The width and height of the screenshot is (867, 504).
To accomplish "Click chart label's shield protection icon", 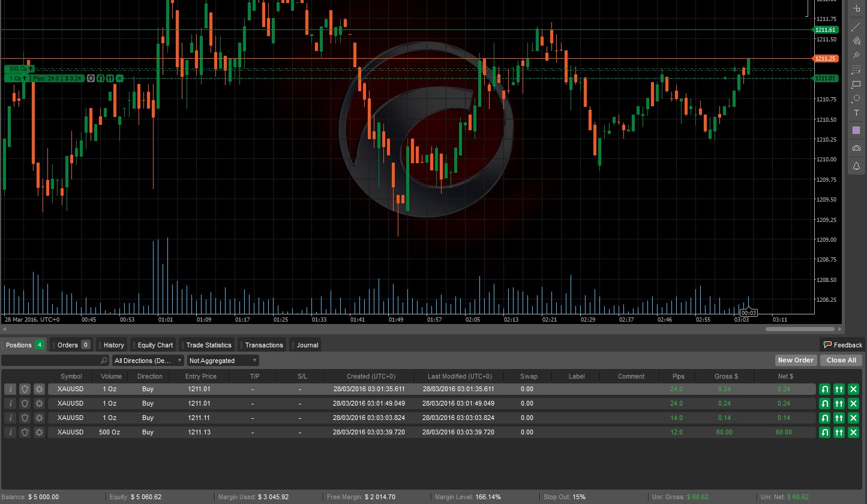I will coord(91,78).
